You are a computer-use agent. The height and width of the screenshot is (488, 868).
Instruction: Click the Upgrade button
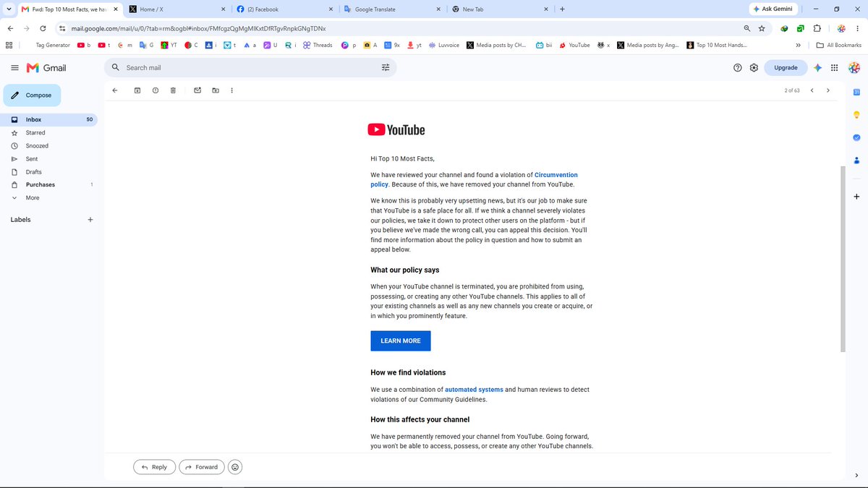(x=786, y=67)
